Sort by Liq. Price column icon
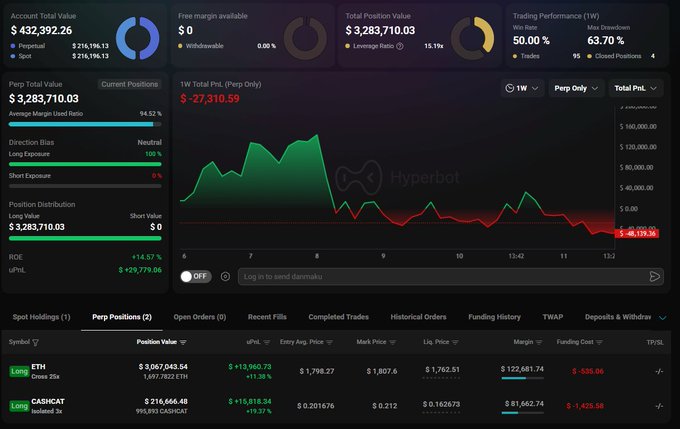Viewport: 680px width, 429px height. pos(455,342)
